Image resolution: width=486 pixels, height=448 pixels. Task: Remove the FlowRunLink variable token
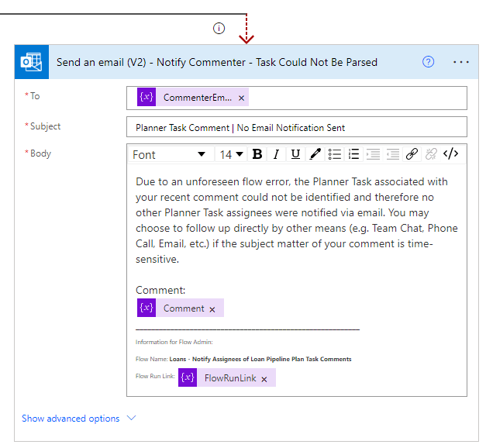tap(264, 379)
